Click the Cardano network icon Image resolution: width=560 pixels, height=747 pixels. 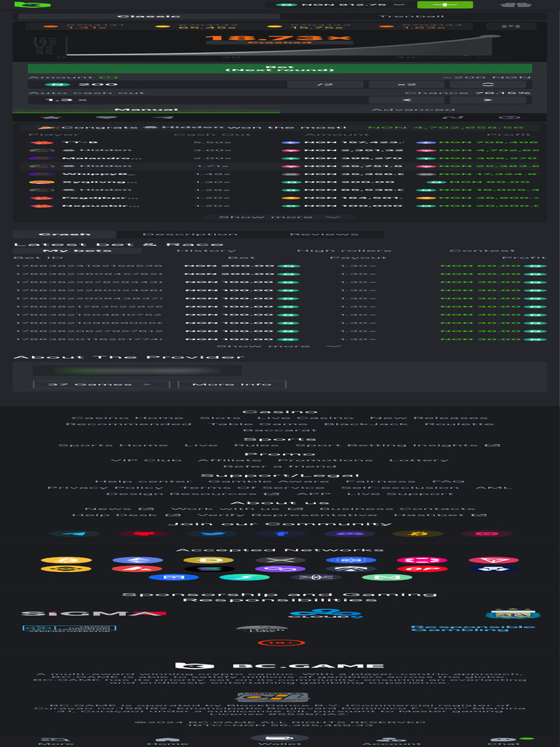[x=351, y=560]
